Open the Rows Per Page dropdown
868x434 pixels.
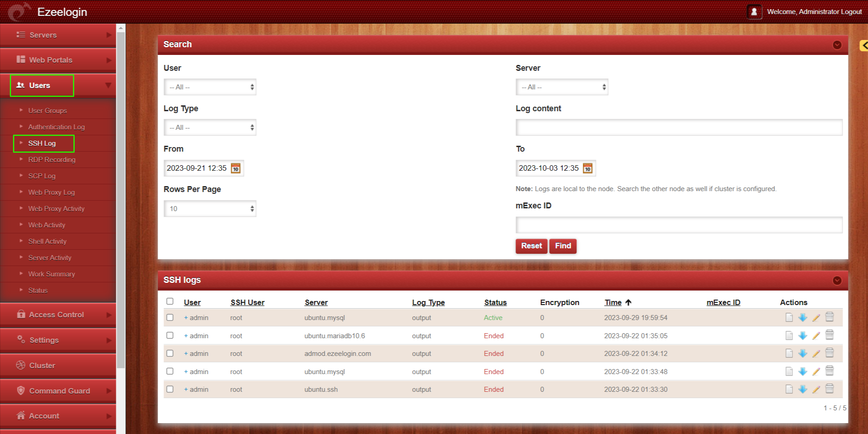tap(210, 209)
